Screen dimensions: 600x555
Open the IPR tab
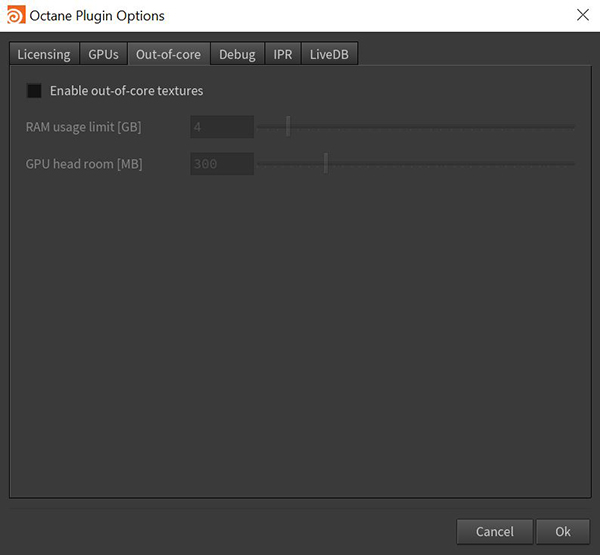[283, 55]
